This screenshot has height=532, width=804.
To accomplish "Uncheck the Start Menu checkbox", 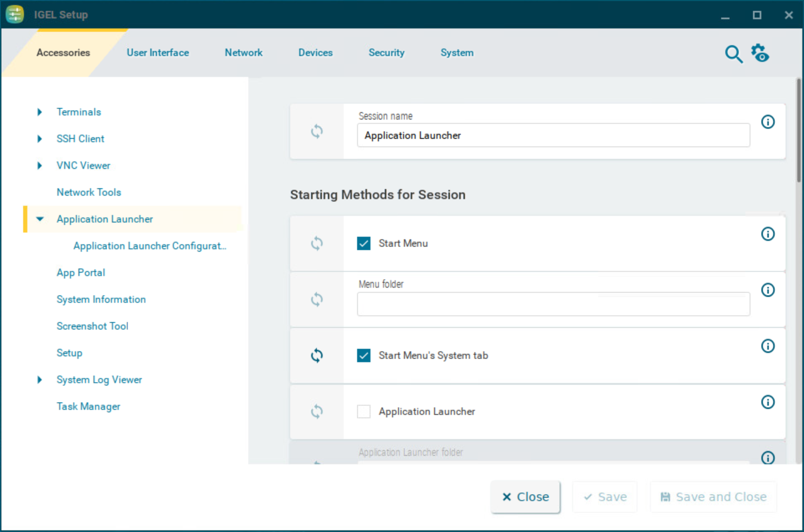I will pos(364,244).
